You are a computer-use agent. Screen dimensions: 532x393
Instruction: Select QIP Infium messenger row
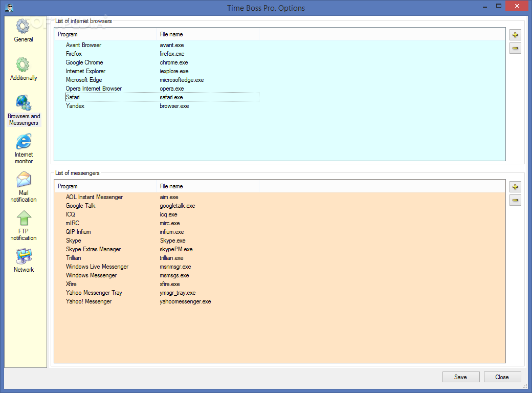pyautogui.click(x=162, y=232)
